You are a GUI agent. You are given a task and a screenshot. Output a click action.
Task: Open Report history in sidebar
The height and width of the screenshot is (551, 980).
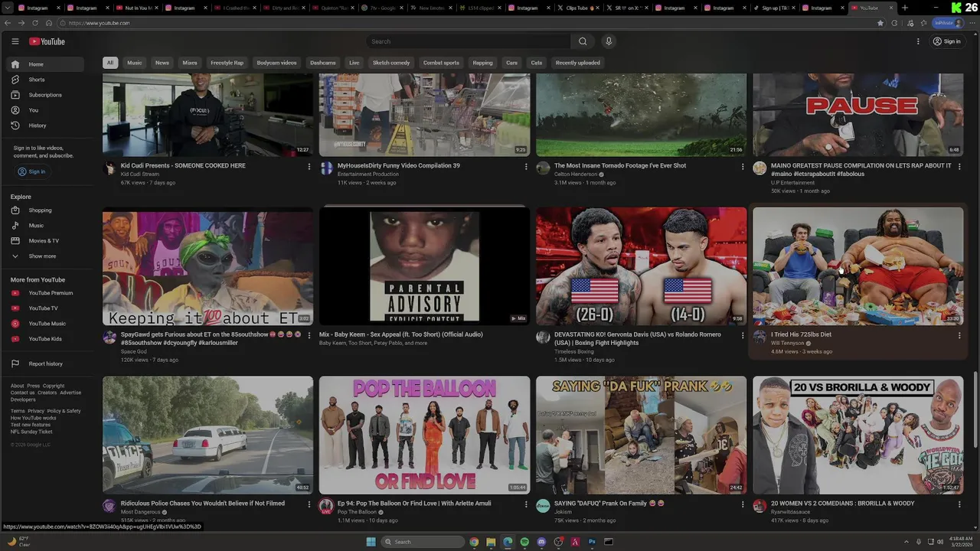[47, 364]
